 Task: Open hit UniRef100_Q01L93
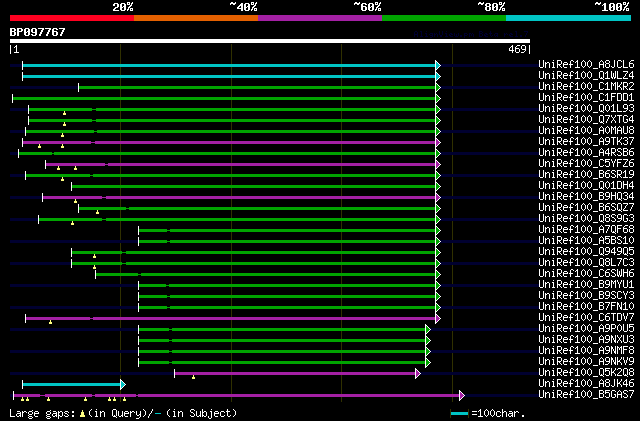point(586,109)
